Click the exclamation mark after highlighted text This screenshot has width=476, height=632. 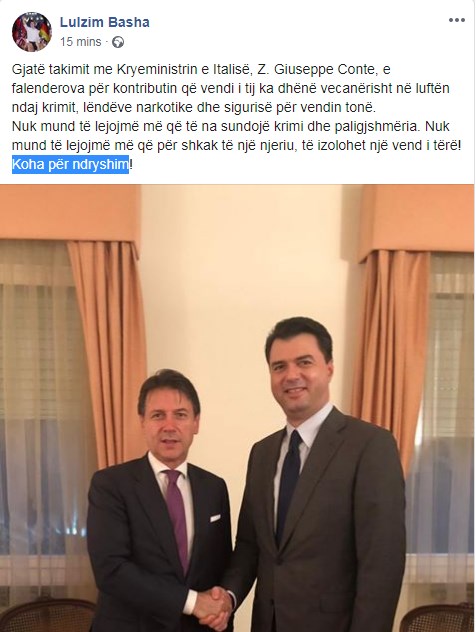(131, 164)
